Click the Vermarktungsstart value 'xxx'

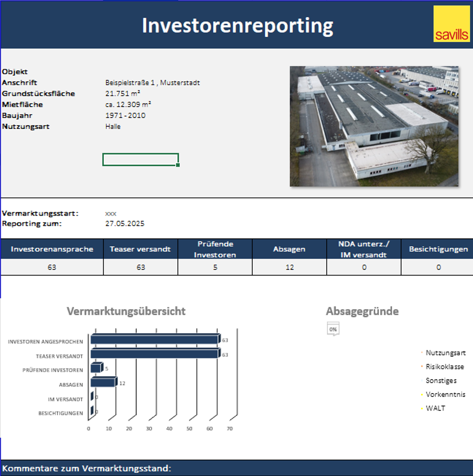(110, 213)
